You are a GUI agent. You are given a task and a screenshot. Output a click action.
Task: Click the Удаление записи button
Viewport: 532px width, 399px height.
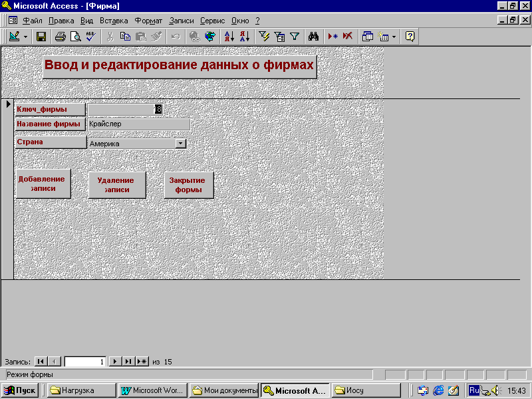click(117, 185)
